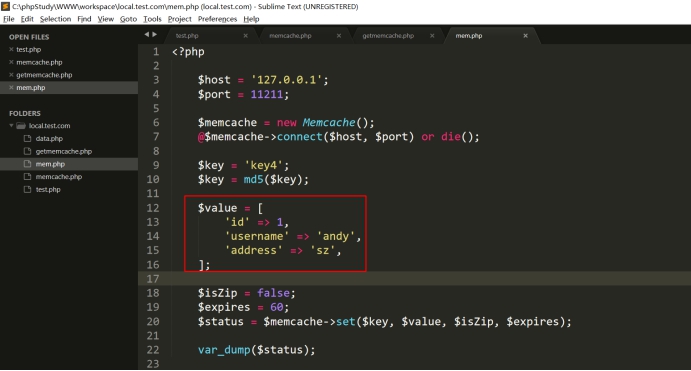Select getmemcache.php under Open Files
The image size is (691, 371).
[44, 75]
